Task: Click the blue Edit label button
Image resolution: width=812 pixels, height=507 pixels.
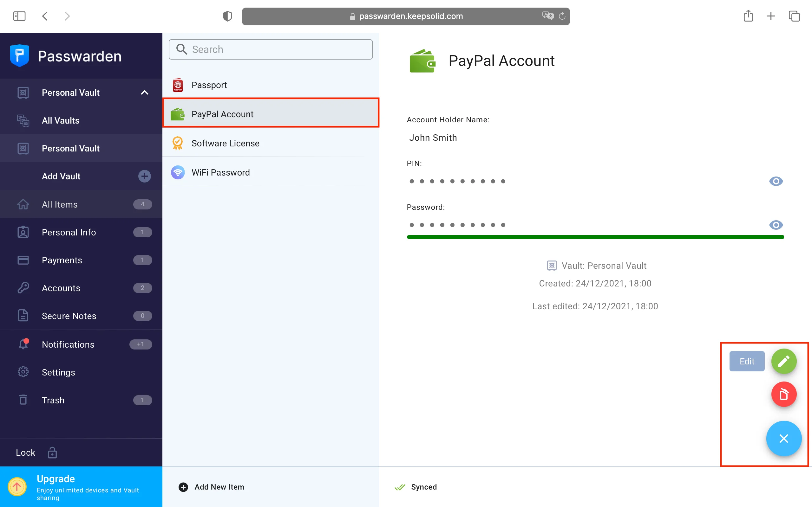Action: (x=747, y=361)
